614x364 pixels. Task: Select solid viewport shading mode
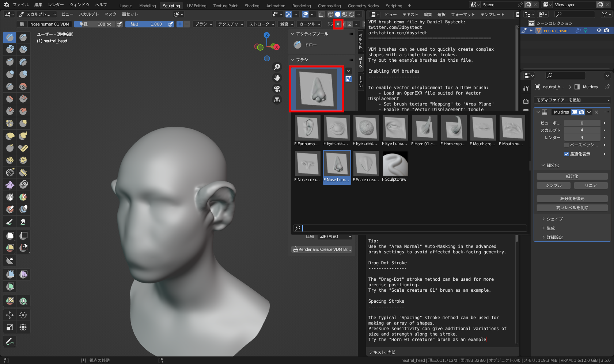[338, 14]
